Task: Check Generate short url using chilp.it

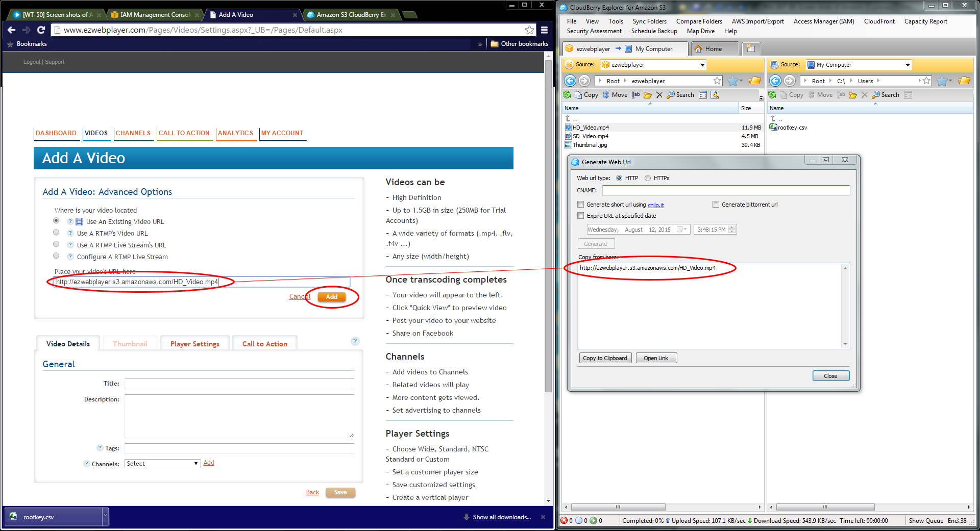Action: point(580,205)
